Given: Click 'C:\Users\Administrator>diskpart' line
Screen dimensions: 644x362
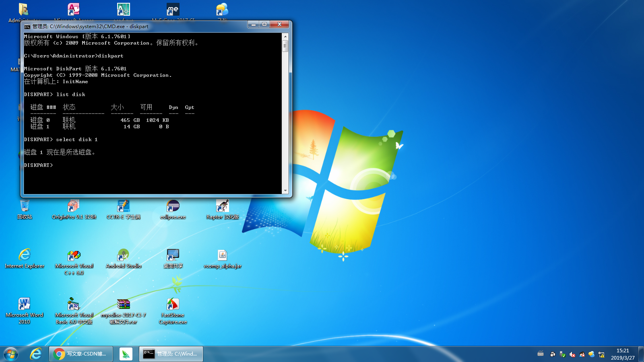Looking at the screenshot, I should 74,56.
